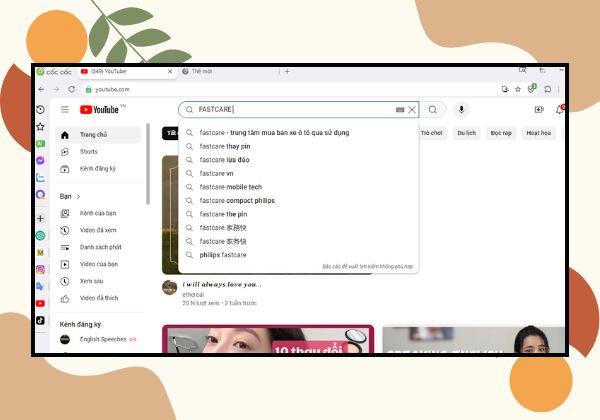This screenshot has width=600, height=420.
Task: Open Video của bạn
Action: [98, 264]
